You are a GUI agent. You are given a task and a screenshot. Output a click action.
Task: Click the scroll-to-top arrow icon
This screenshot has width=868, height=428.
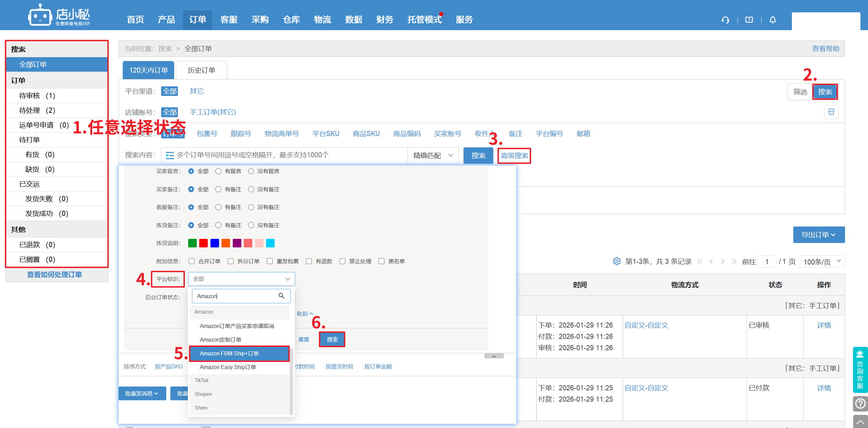860,422
